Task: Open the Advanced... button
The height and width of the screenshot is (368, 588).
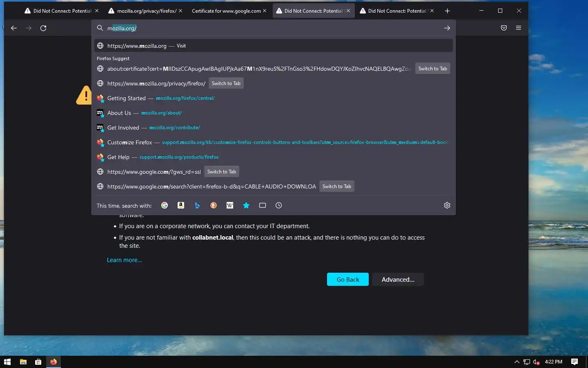Action: [398, 279]
